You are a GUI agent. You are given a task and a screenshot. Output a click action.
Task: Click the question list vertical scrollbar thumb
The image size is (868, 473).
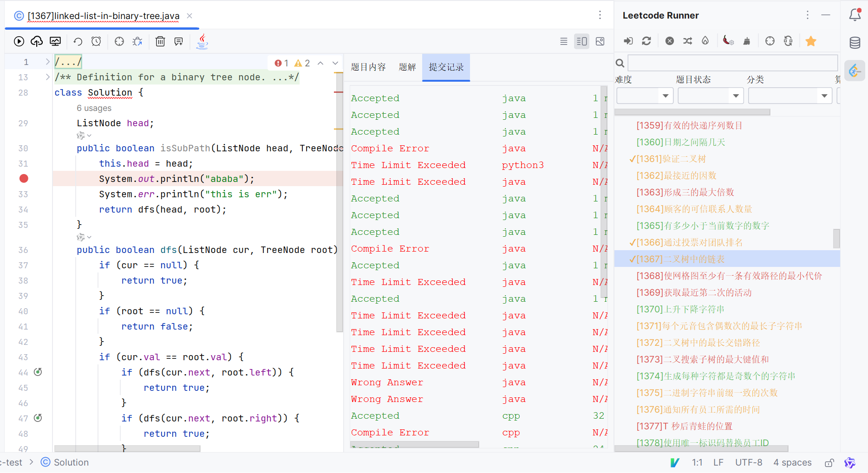coord(836,238)
